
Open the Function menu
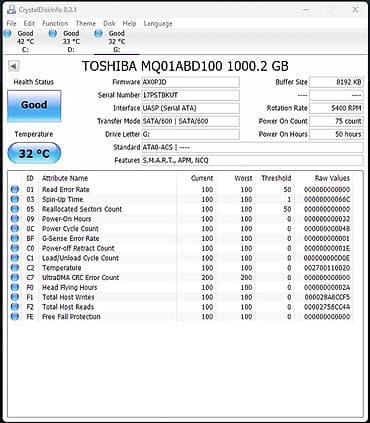[x=55, y=23]
